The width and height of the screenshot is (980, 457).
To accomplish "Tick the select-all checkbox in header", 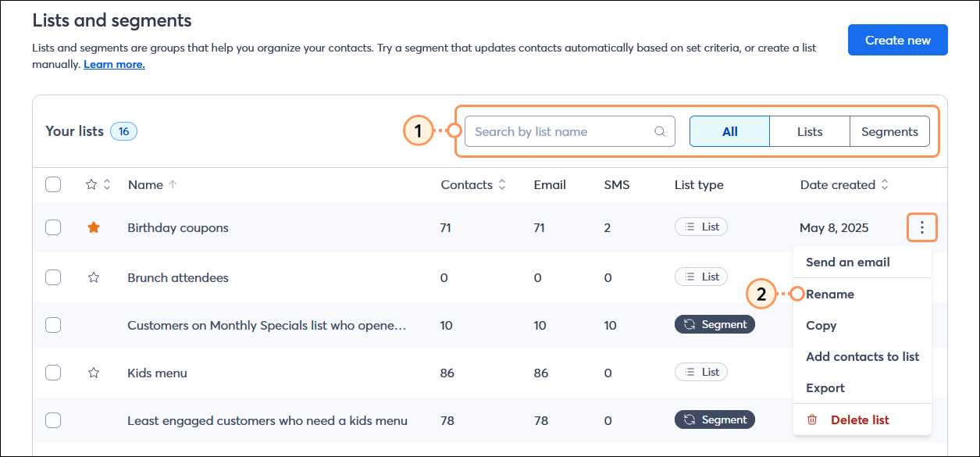I will pos(53,185).
